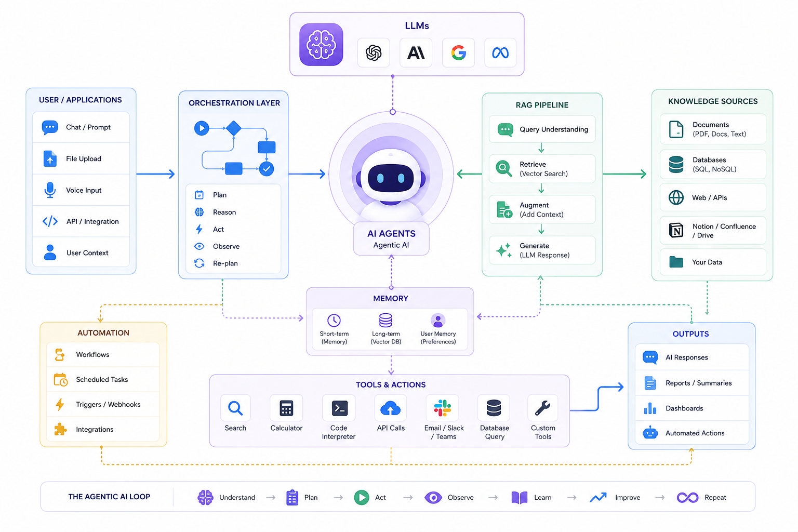This screenshot has width=798, height=532.
Task: Click the Augment document-plus icon
Action: [504, 209]
